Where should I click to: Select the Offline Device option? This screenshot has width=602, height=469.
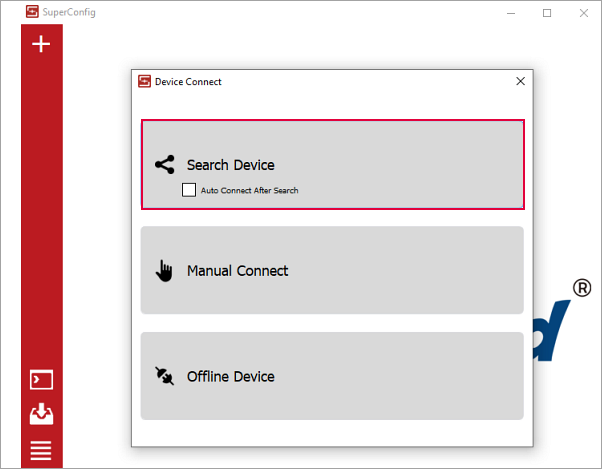332,377
